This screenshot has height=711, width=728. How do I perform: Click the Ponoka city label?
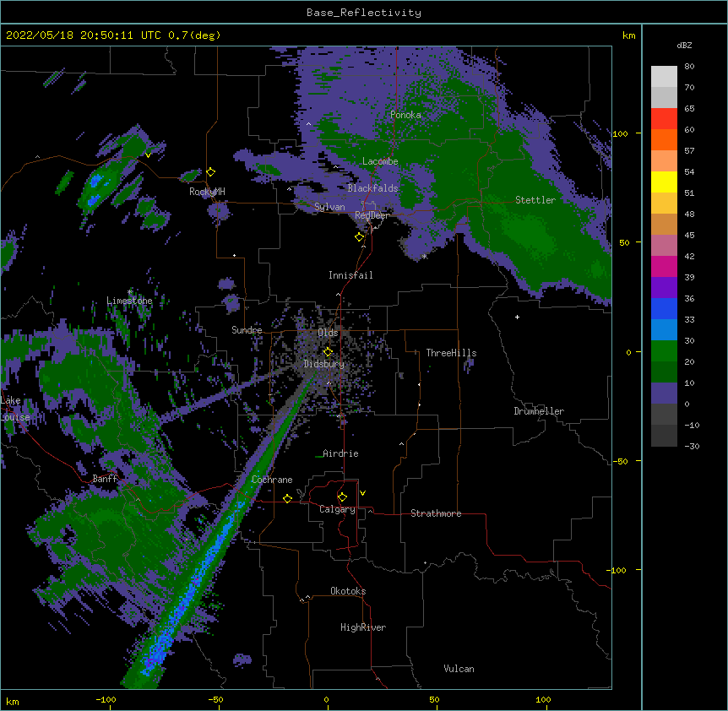click(405, 115)
